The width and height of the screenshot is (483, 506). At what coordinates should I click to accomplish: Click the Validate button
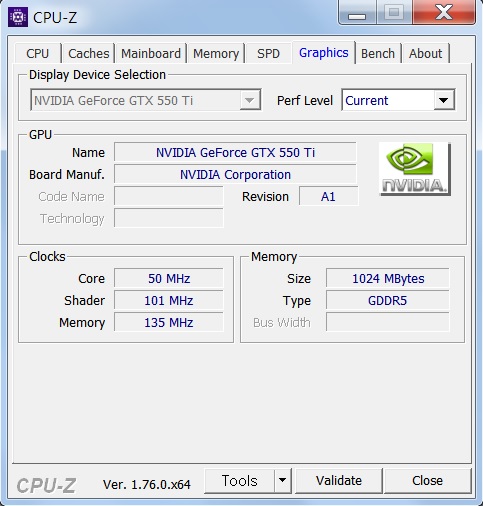click(x=339, y=480)
